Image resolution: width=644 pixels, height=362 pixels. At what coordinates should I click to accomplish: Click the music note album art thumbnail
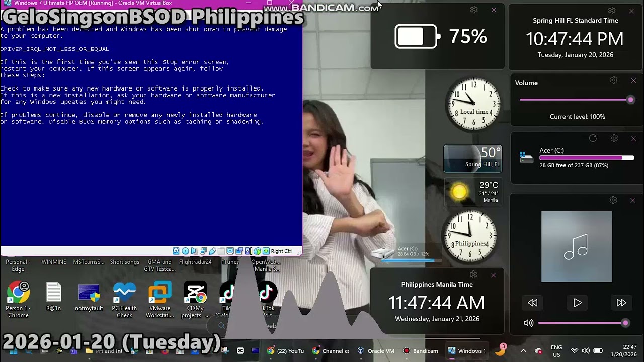(x=577, y=246)
